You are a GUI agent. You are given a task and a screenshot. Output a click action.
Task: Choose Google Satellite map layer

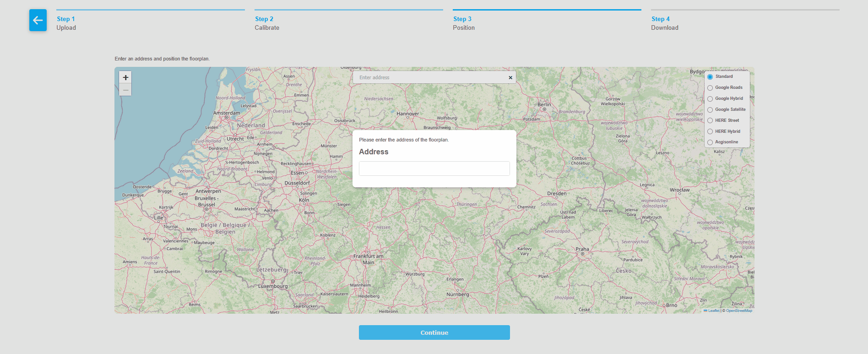point(710,110)
